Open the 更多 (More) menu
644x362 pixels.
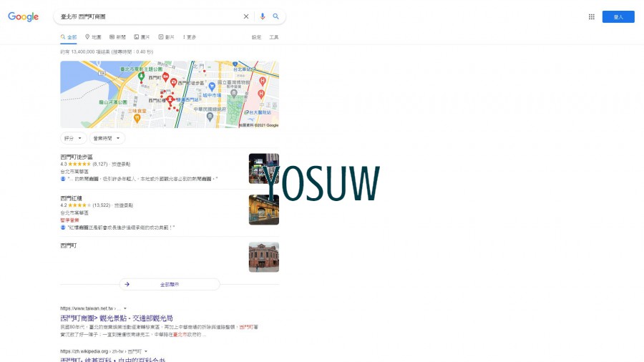point(190,37)
